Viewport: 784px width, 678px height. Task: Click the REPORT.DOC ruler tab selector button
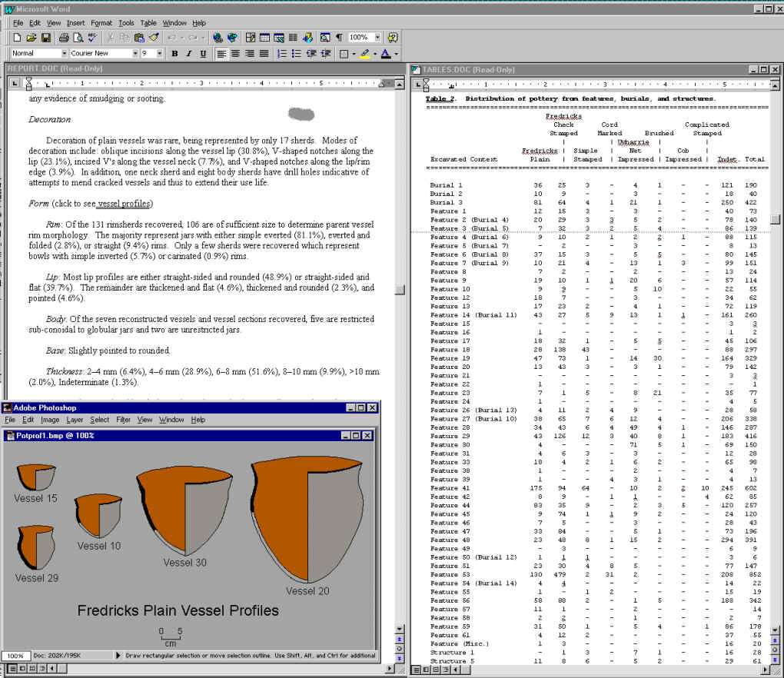[15, 84]
